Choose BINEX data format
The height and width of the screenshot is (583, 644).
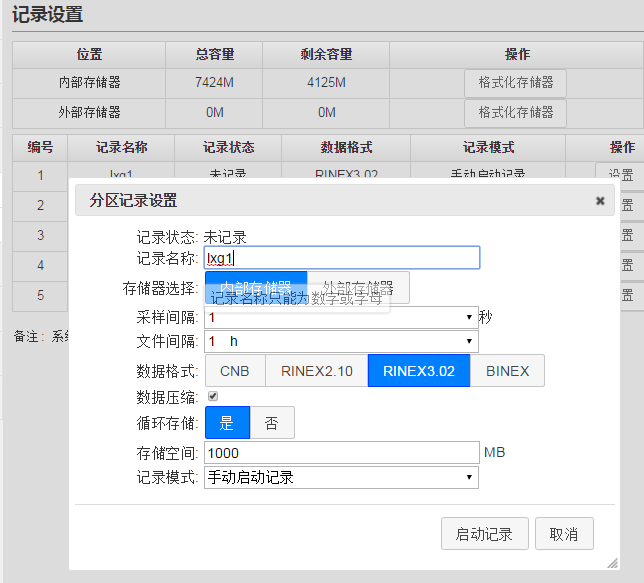tap(507, 371)
